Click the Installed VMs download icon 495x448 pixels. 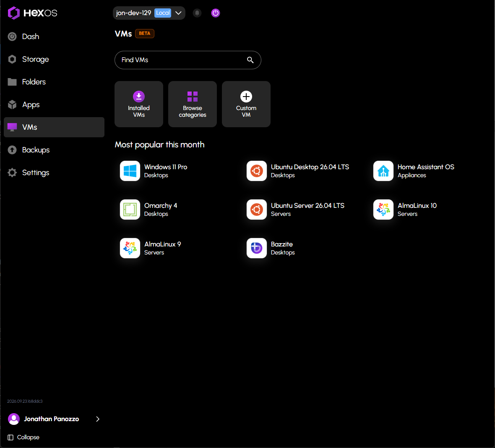pyautogui.click(x=139, y=97)
